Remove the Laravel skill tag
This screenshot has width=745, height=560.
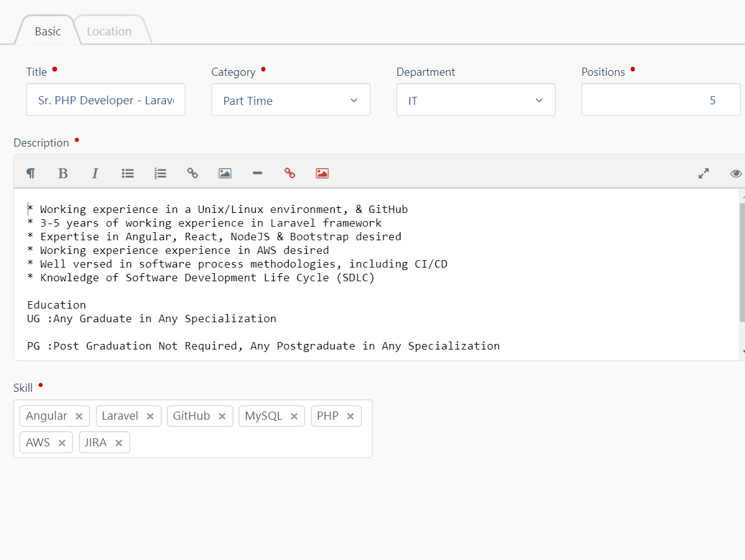point(150,417)
